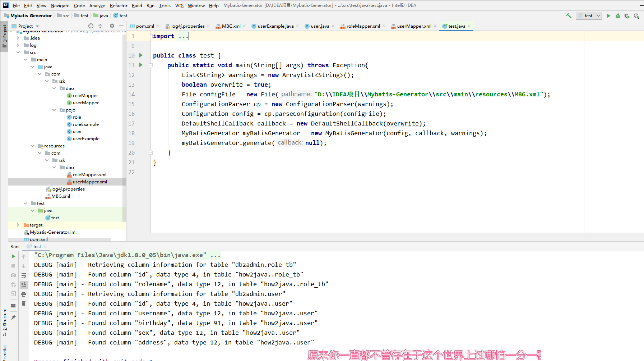Viewport: 644px width, 361px height.
Task: Open the VCS menu
Action: 179,5
